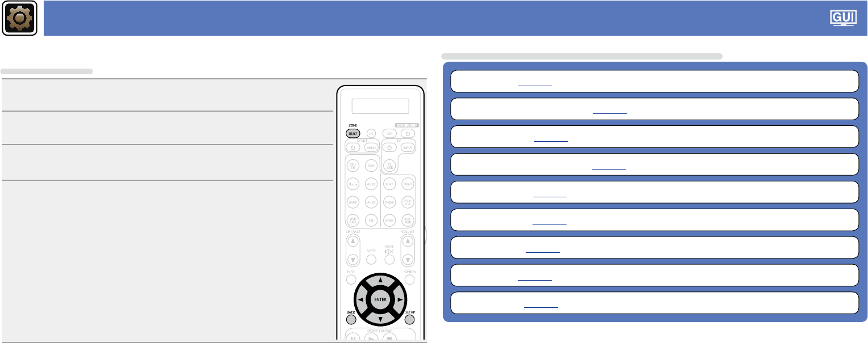
Task: Click the left arrow cursor button
Action: point(360,299)
